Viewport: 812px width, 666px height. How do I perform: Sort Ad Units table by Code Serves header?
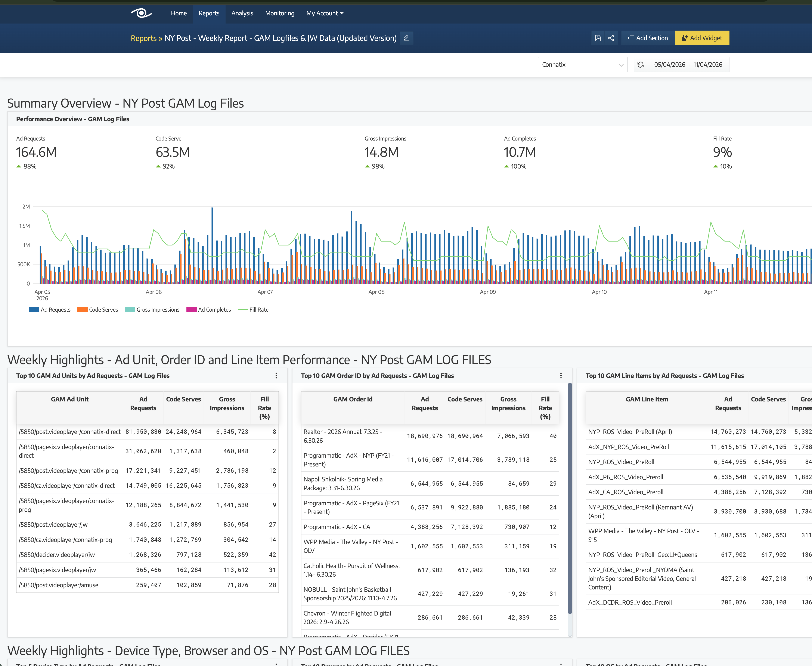click(x=183, y=407)
